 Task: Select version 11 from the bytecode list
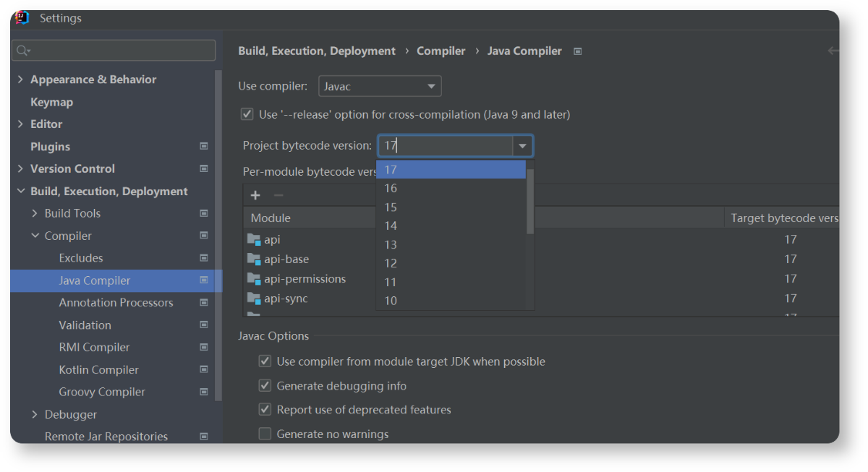(391, 282)
